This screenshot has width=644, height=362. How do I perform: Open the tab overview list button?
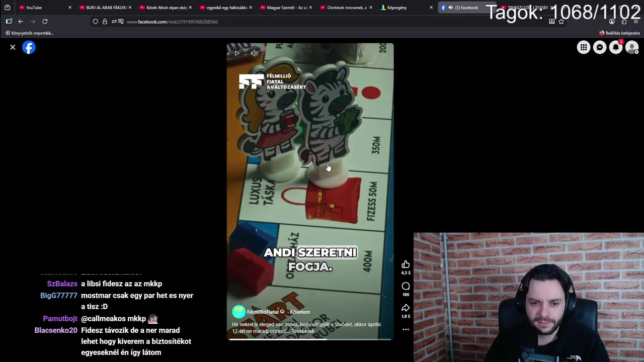7,8
